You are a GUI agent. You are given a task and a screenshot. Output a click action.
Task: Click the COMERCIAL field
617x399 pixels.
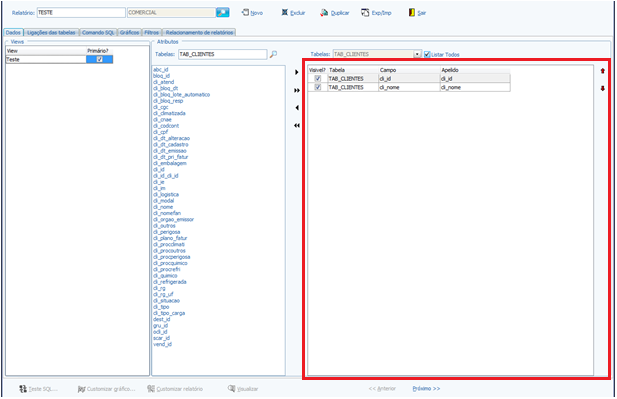click(172, 13)
